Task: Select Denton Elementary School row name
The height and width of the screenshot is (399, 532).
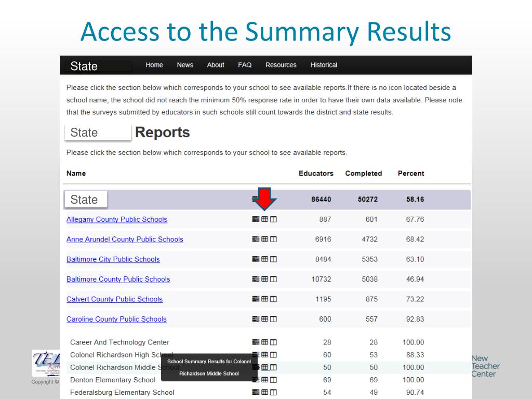Action: (113, 380)
